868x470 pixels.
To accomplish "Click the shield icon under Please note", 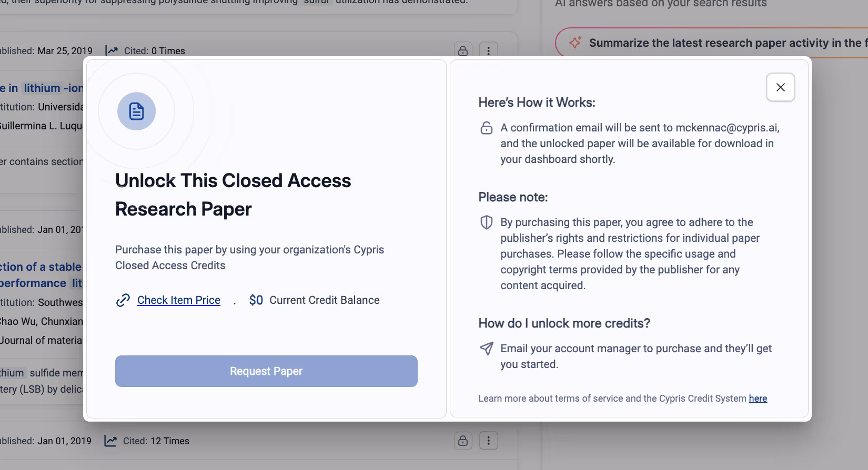I will tap(487, 222).
